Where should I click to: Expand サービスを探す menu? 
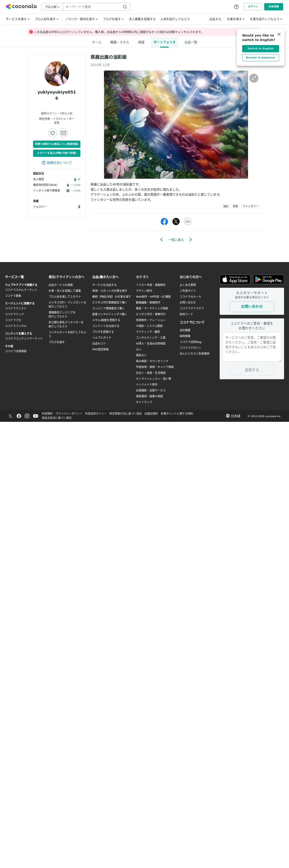click(x=18, y=19)
